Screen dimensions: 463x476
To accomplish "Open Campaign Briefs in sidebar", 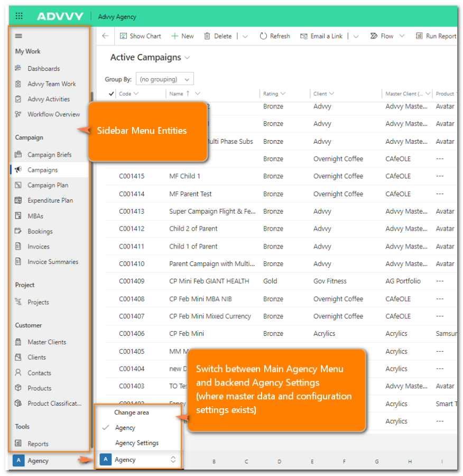I will point(49,155).
